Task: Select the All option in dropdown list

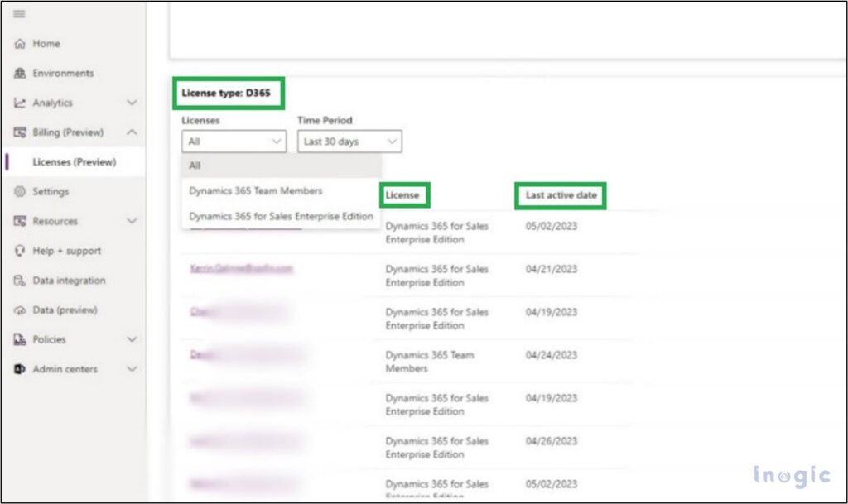Action: click(195, 166)
